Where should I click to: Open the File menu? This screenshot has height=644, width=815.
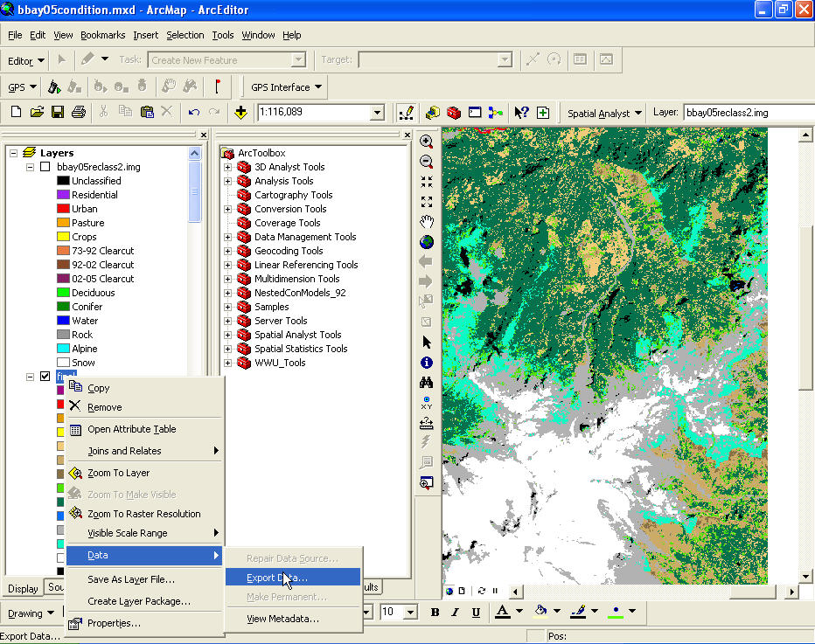click(x=15, y=35)
